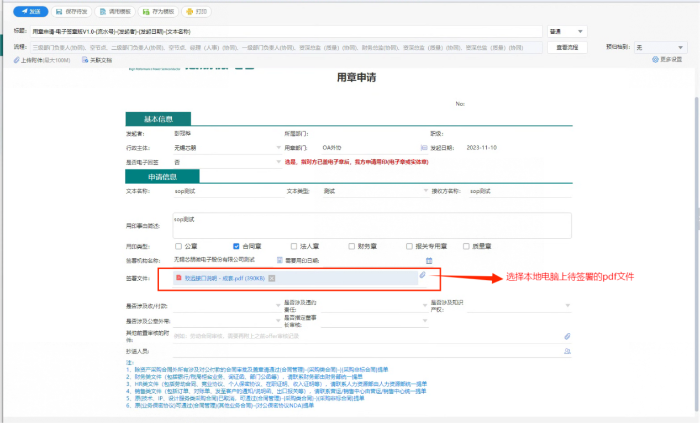This screenshot has width=700, height=423.
Task: Remove the uploaded pdf file with x icon
Action: [x=272, y=277]
